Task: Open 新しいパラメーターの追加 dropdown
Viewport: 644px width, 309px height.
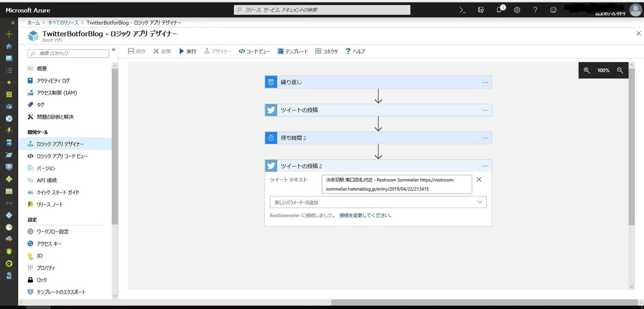Action: click(x=378, y=202)
